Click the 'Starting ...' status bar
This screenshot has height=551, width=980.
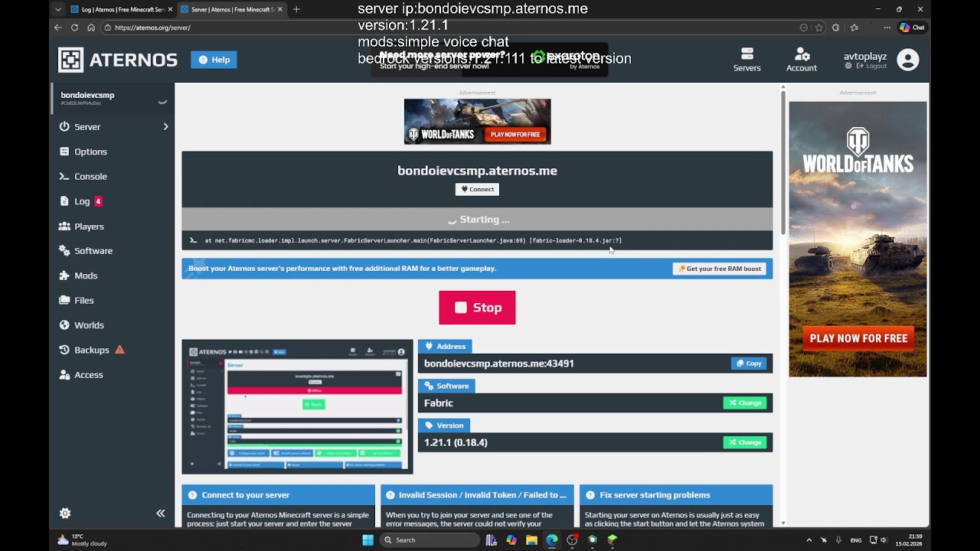[x=477, y=219]
